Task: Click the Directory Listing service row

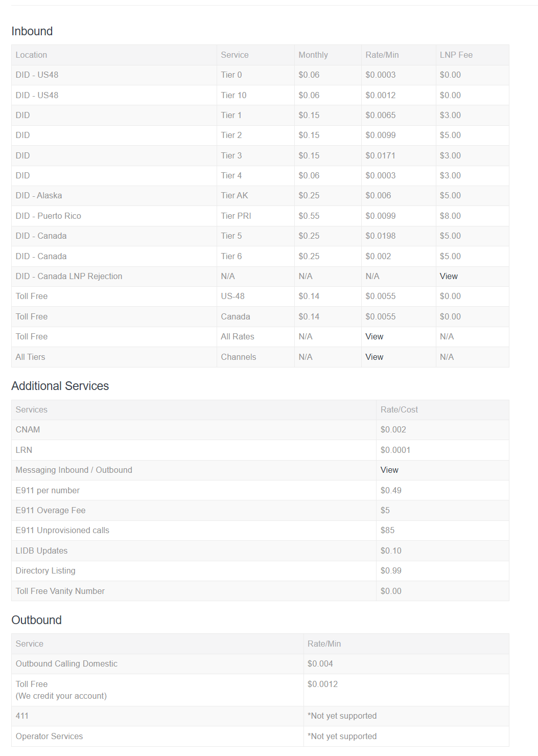Action: click(x=260, y=570)
